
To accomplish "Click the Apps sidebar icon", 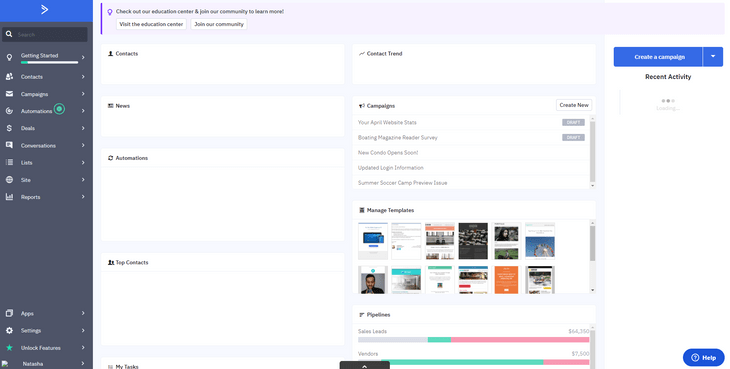I will [x=9, y=313].
